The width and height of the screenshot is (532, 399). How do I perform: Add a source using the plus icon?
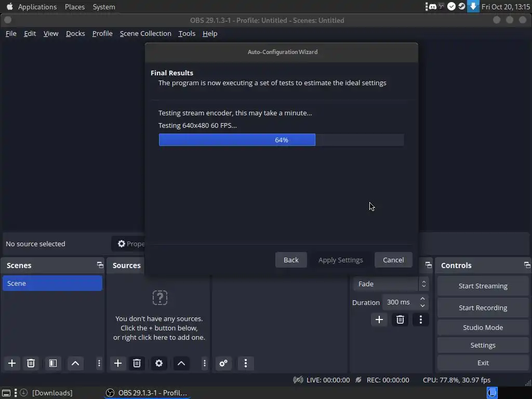tap(118, 363)
